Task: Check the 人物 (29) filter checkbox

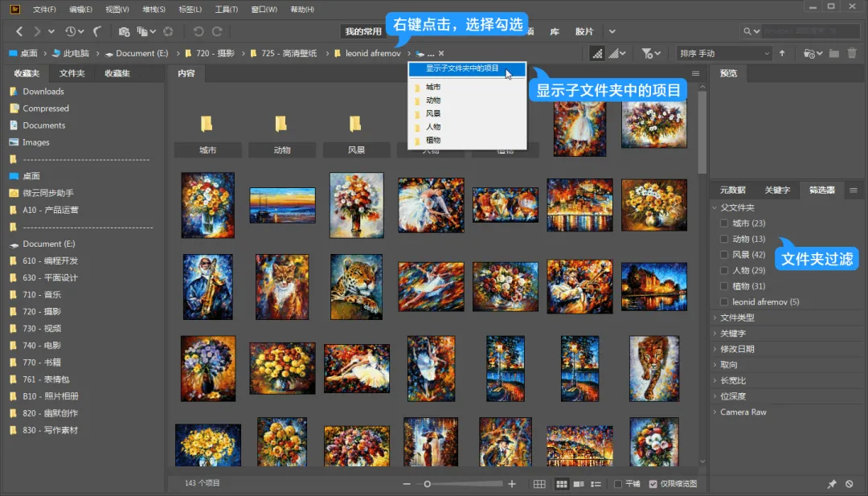Action: click(724, 270)
